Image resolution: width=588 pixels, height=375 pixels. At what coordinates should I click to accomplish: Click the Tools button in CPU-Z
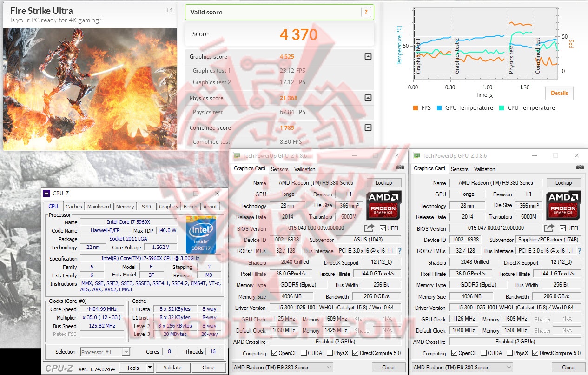pos(133,368)
